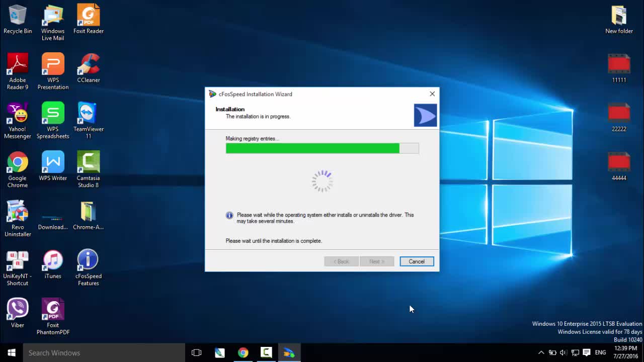Click the cFosSpeed logo in wizard header
Image resolution: width=644 pixels, height=362 pixels.
(x=425, y=116)
